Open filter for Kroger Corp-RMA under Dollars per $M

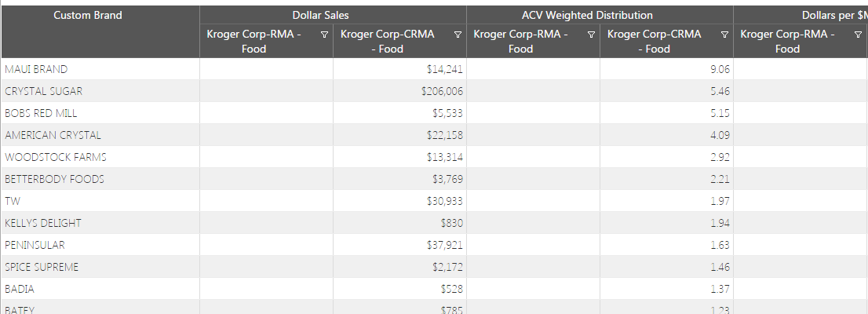858,35
